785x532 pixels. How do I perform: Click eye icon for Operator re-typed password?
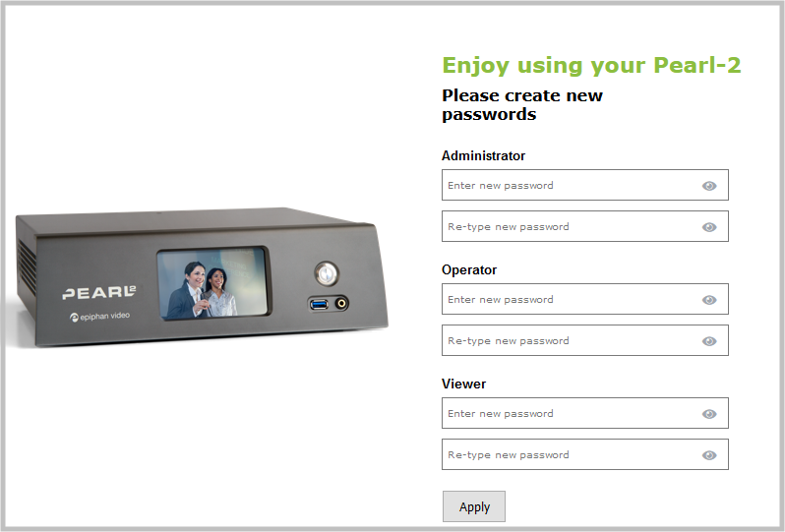pos(709,341)
